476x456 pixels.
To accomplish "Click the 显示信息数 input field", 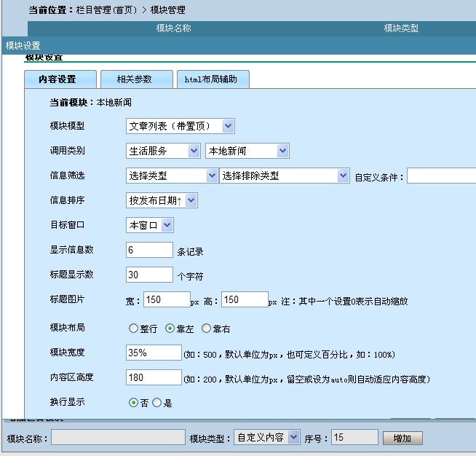I will [149, 250].
